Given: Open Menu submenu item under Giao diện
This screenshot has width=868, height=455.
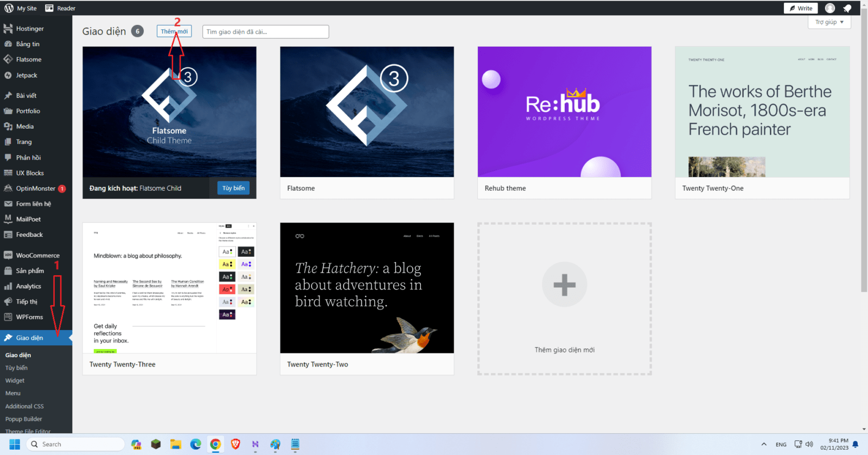Looking at the screenshot, I should point(13,393).
